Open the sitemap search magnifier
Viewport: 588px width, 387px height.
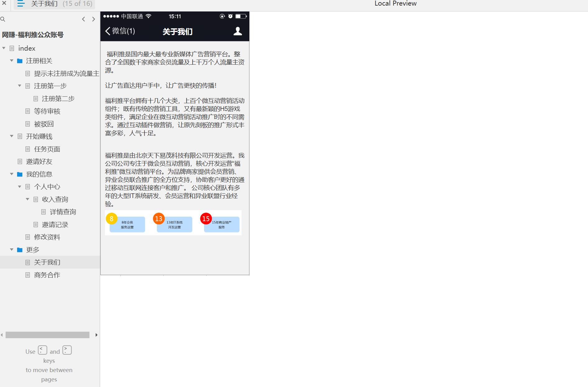(x=3, y=19)
